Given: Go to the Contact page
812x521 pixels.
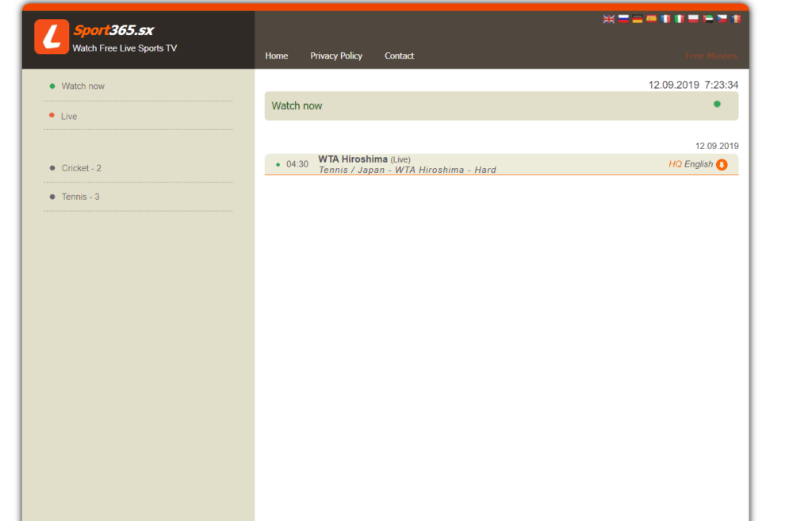Looking at the screenshot, I should pyautogui.click(x=399, y=56).
